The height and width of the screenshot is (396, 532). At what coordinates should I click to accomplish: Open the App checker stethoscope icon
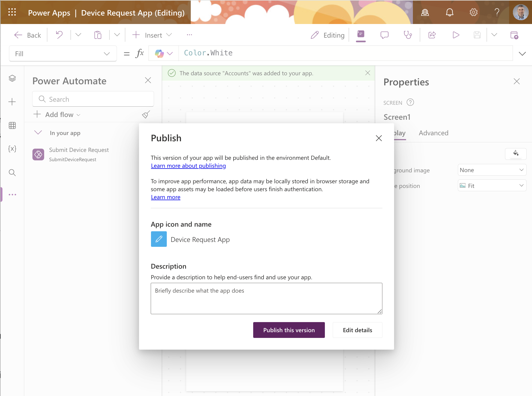pyautogui.click(x=408, y=35)
